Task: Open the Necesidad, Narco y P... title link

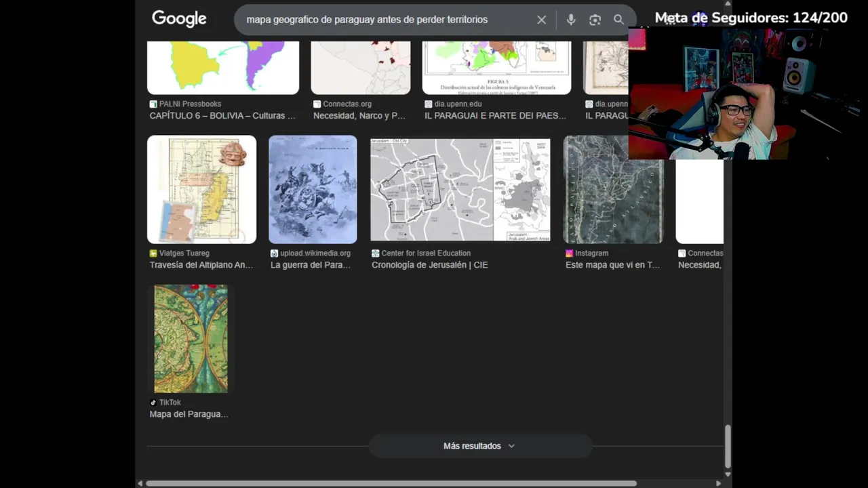Action: coord(359,116)
